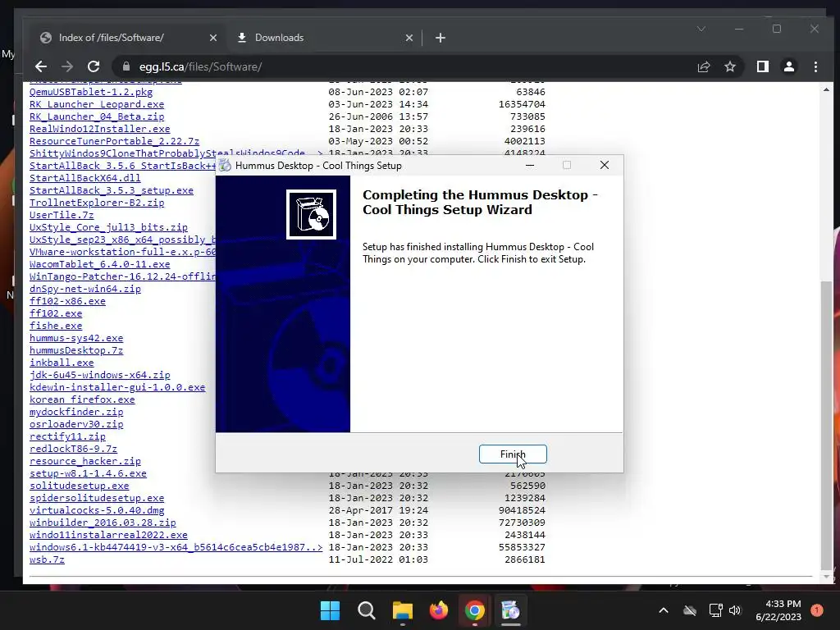Screen dimensions: 840x630
Task: Click the Finish button in setup wizard
Action: pos(513,454)
